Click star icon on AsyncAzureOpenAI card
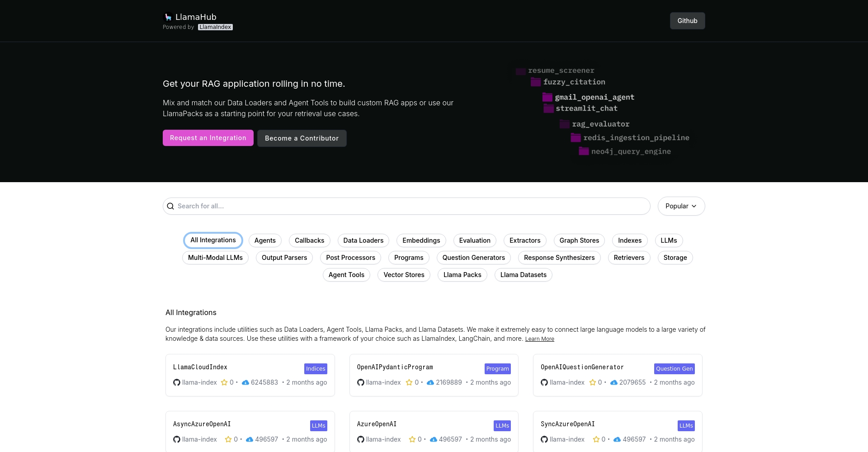This screenshot has width=868, height=452. (x=228, y=439)
